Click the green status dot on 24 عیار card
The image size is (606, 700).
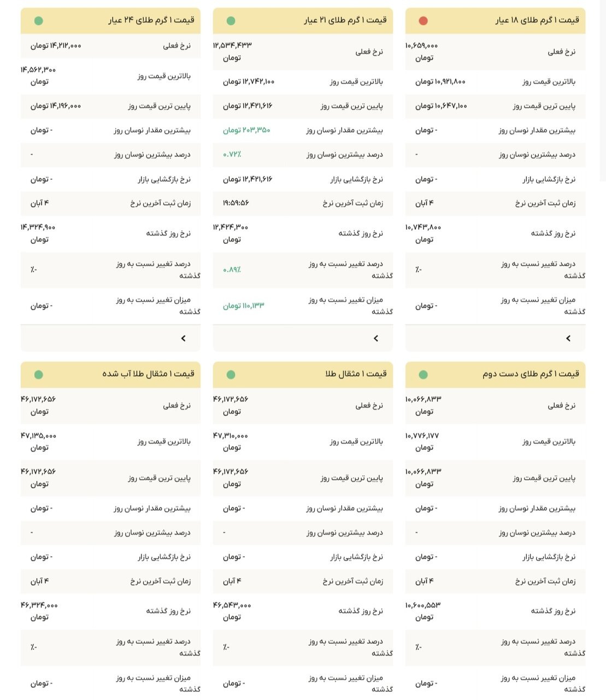tap(38, 21)
